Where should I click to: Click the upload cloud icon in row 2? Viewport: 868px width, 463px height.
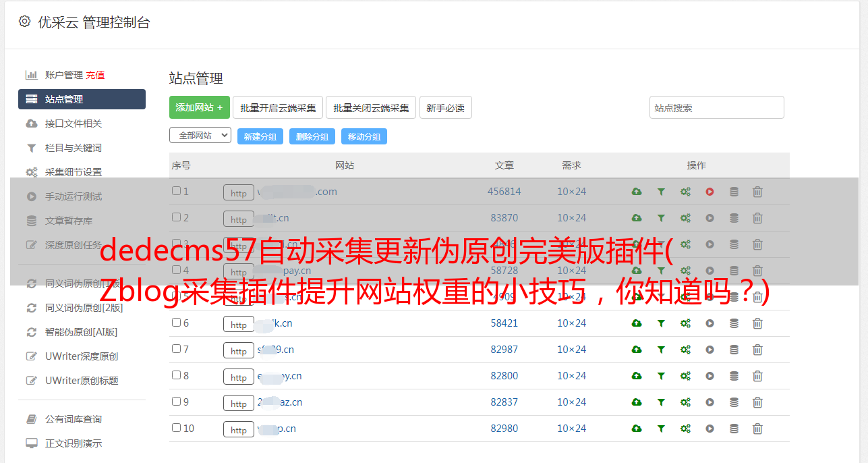coord(637,218)
